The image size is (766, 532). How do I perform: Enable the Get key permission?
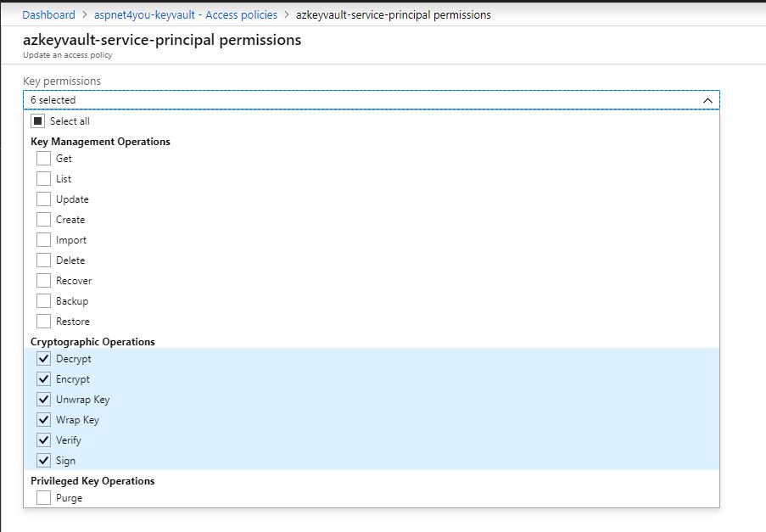coord(44,159)
